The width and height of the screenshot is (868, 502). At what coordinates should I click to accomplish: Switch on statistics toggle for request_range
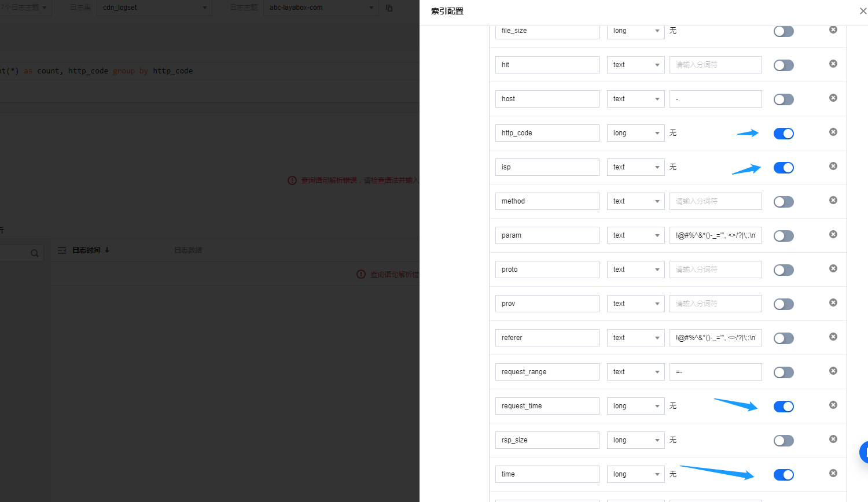tap(784, 372)
